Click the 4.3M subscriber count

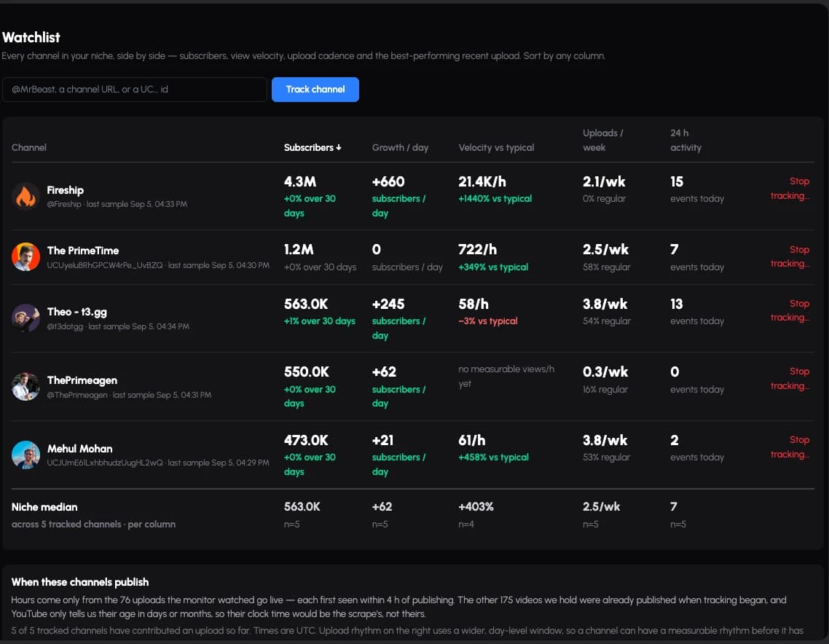pyautogui.click(x=300, y=182)
